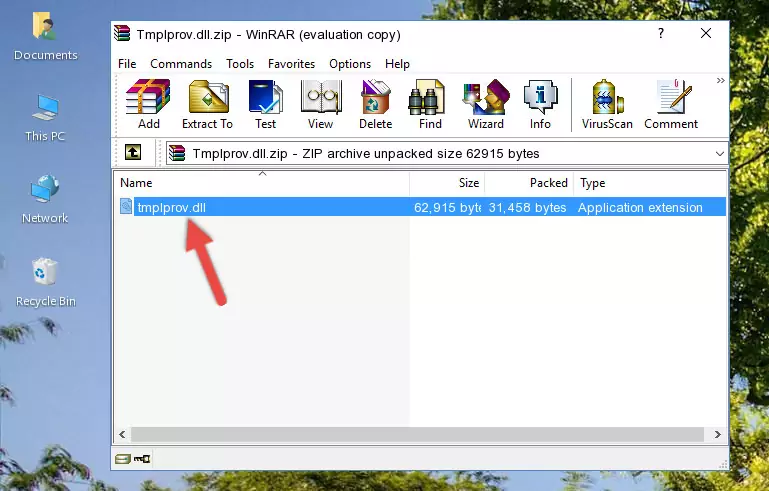Click the Delete files toolbar icon
This screenshot has height=491, width=769.
[x=376, y=104]
